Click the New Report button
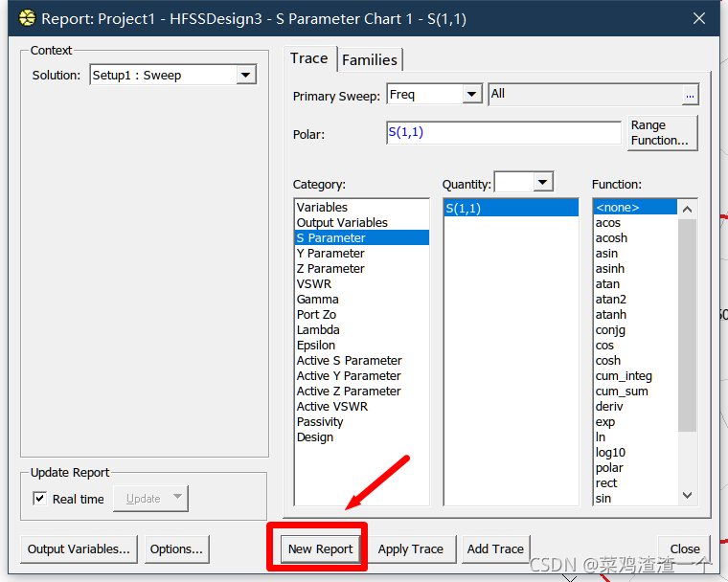Viewport: 728px width, 582px height. pyautogui.click(x=320, y=549)
